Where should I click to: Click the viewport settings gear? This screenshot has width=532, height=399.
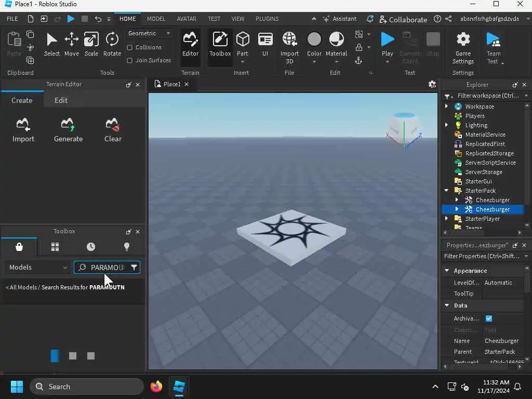pyautogui.click(x=432, y=84)
